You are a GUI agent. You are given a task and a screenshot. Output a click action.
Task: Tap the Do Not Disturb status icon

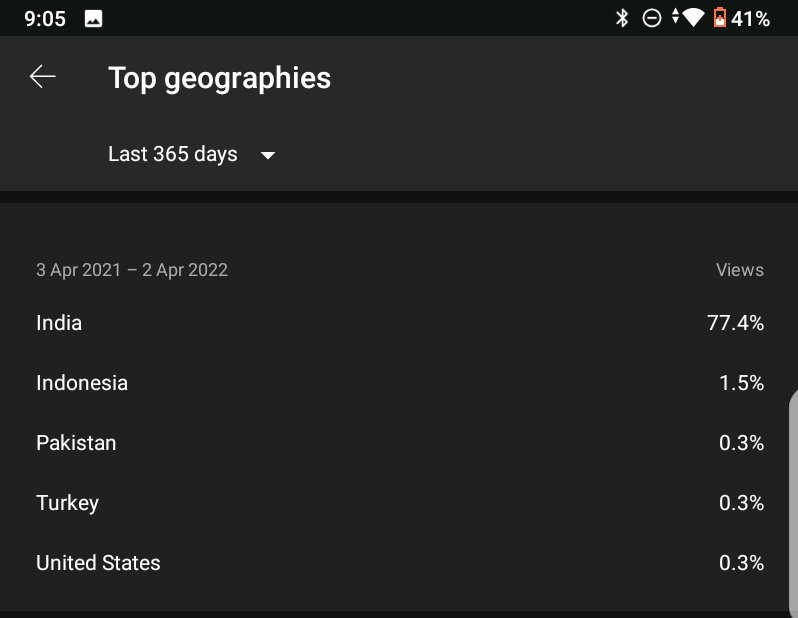(651, 18)
